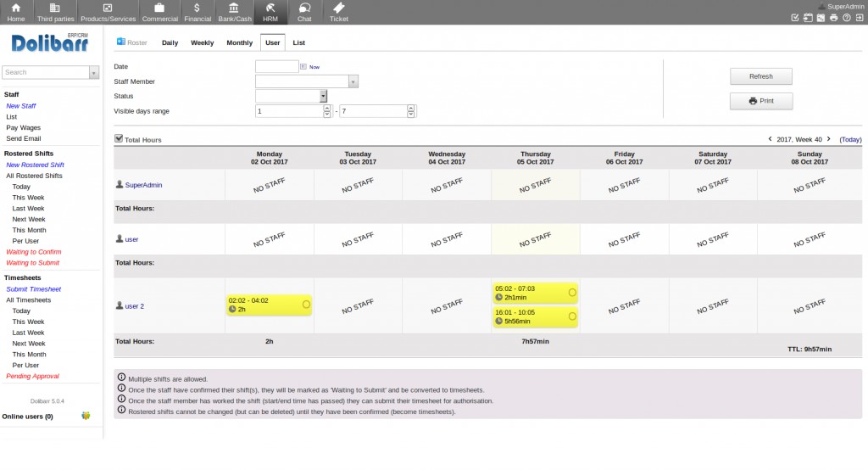Open Bank/Cash module icon
The image size is (868, 470).
[x=234, y=8]
